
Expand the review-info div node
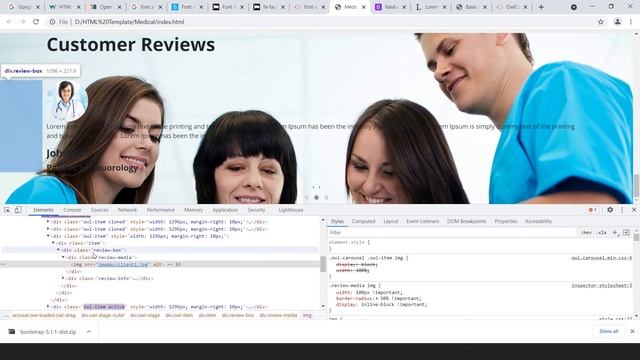point(63,278)
